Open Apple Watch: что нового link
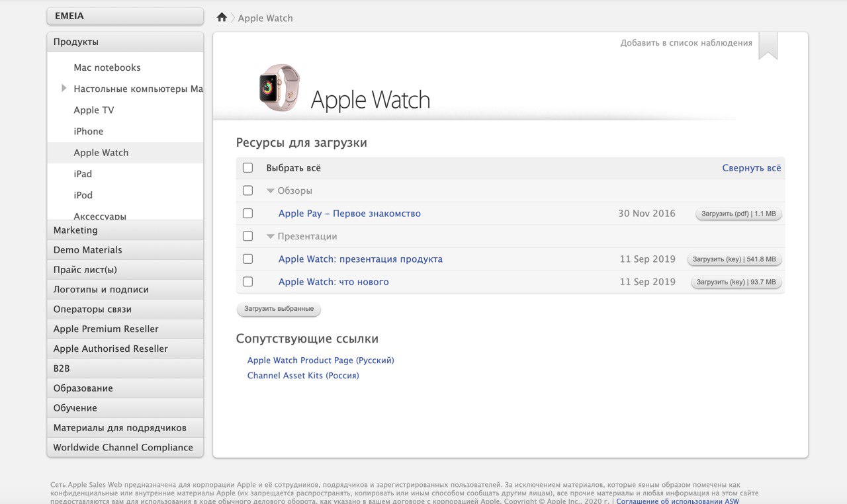 [334, 282]
